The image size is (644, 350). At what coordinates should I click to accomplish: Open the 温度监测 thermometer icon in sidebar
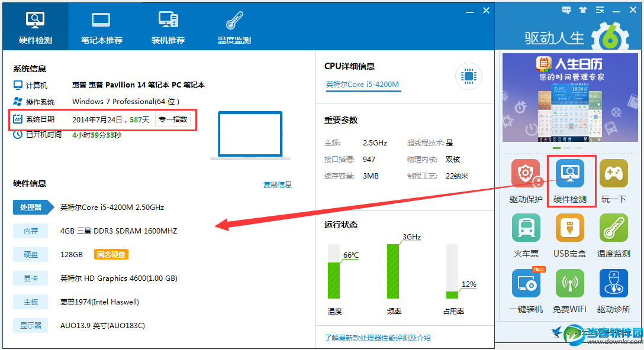point(614,228)
